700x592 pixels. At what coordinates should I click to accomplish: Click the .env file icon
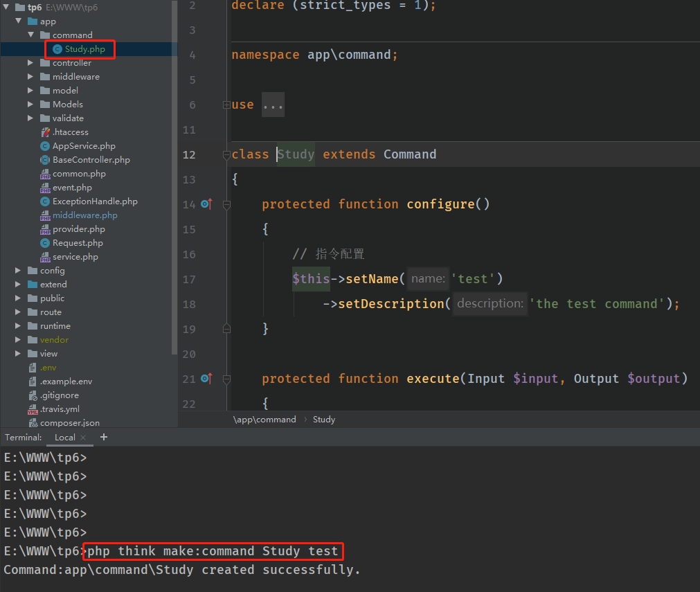(x=33, y=368)
